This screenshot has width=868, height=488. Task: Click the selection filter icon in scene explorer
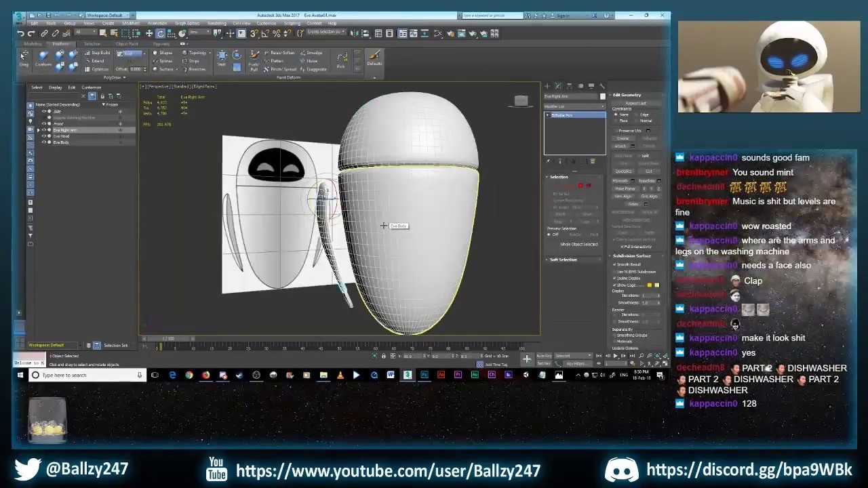coord(92,96)
